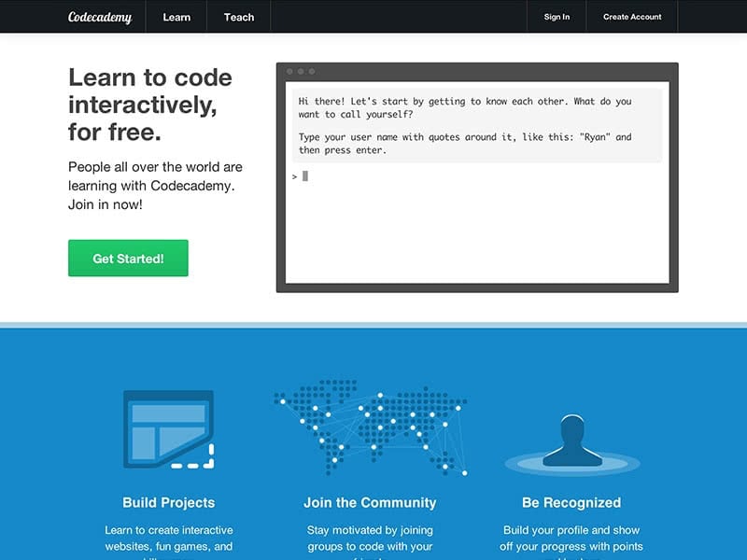Select the Join the Community heading
The height and width of the screenshot is (560, 747).
(370, 502)
